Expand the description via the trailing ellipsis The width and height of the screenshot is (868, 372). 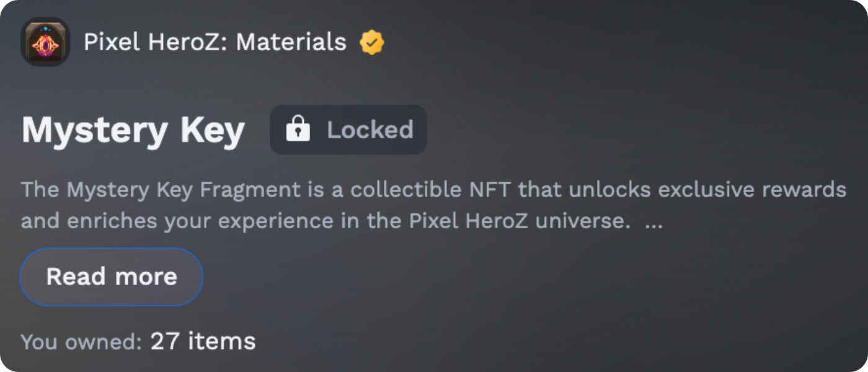653,221
